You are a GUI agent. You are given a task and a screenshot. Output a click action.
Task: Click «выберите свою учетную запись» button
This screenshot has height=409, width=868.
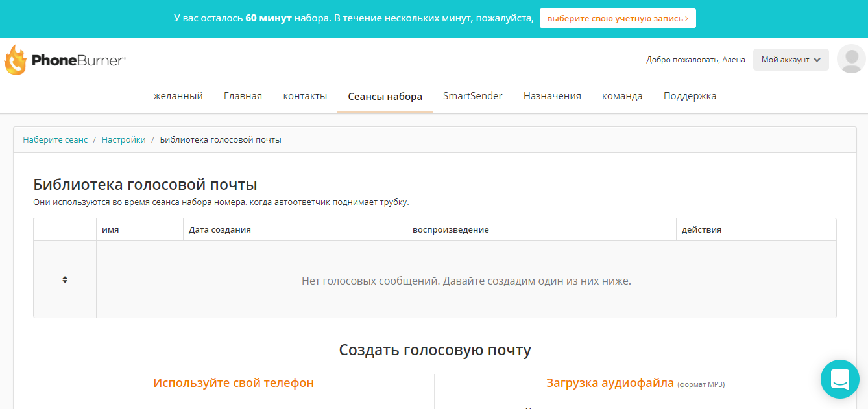617,18
